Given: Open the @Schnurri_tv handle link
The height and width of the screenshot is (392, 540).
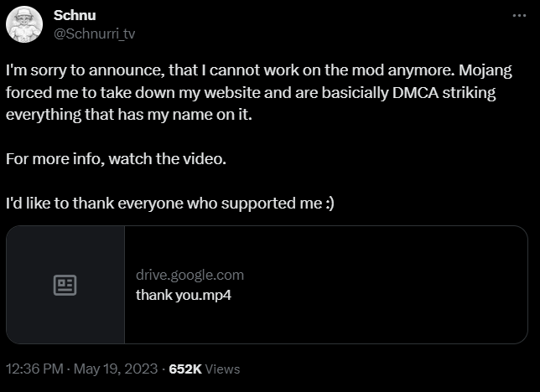Looking at the screenshot, I should [x=95, y=34].
